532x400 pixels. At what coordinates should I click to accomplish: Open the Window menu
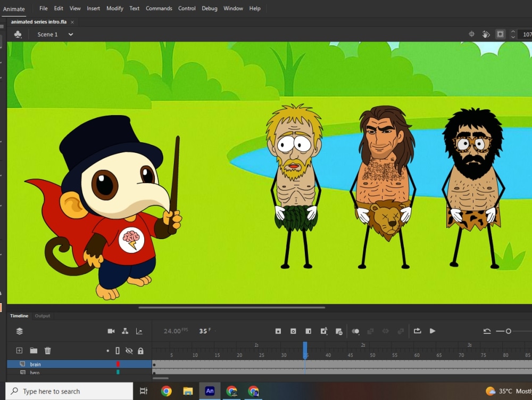[x=233, y=8]
